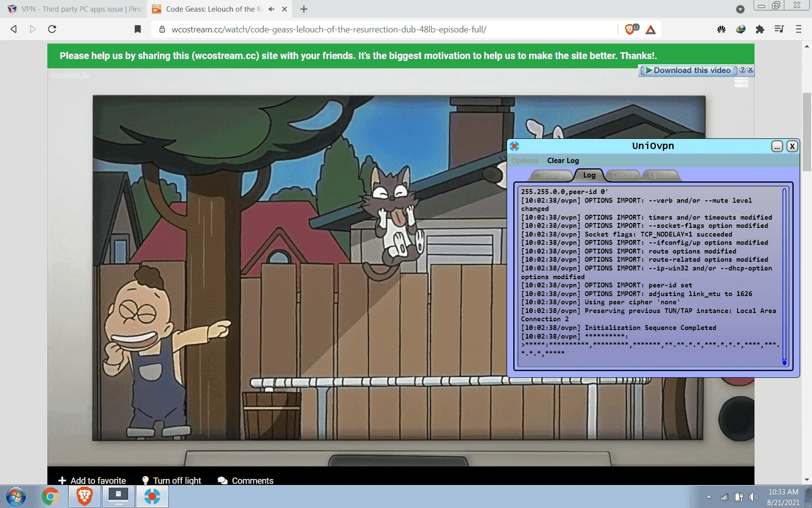Show hidden system tray icons
This screenshot has width=812, height=508.
(x=709, y=497)
